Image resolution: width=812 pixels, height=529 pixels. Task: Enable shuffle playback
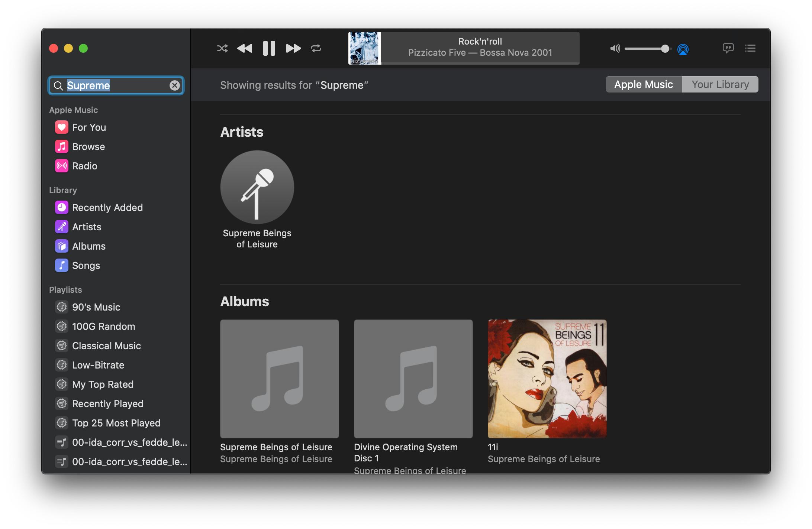(x=222, y=48)
